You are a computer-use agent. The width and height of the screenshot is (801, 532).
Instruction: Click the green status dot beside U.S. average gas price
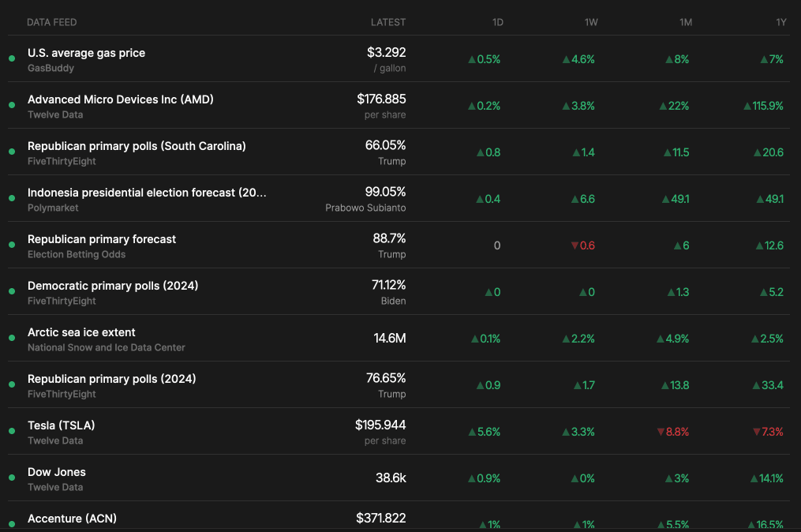[x=11, y=58]
